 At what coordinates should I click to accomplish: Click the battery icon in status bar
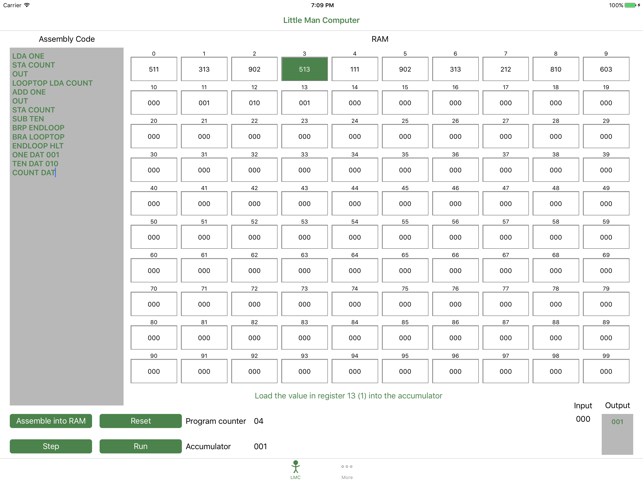coord(632,5)
